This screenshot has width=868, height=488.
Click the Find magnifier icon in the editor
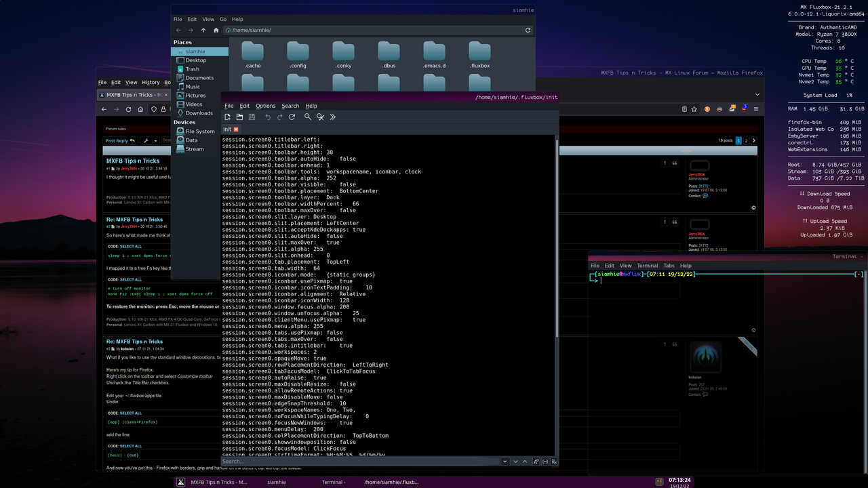click(x=308, y=117)
